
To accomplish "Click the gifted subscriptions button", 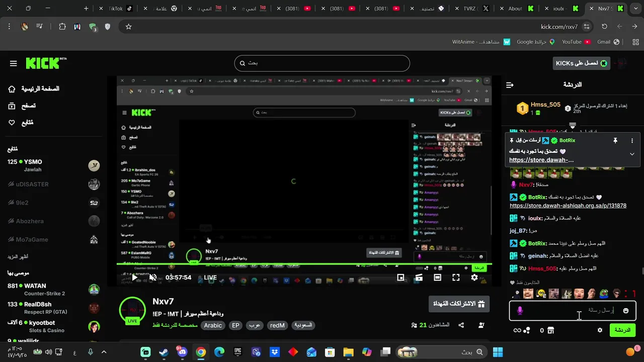I will point(459,304).
